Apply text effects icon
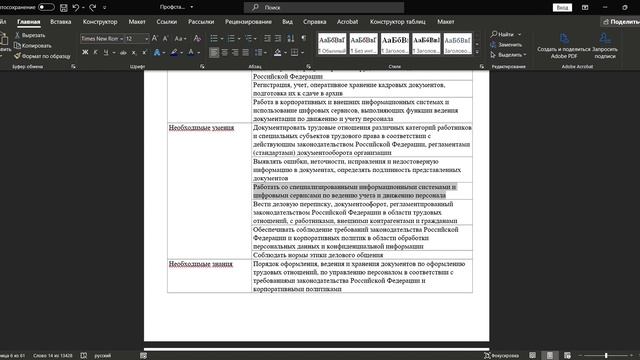This screenshot has width=640, height=360. 157,52
